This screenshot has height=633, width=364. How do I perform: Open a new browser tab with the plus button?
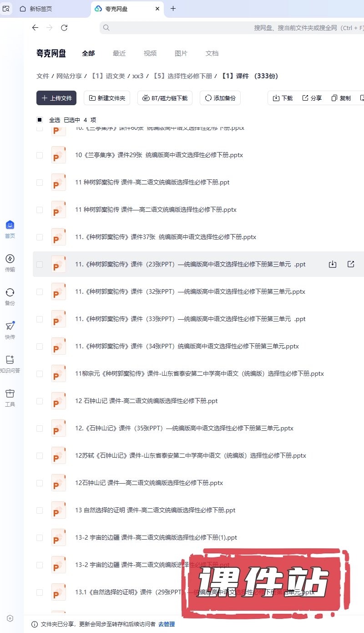(173, 9)
